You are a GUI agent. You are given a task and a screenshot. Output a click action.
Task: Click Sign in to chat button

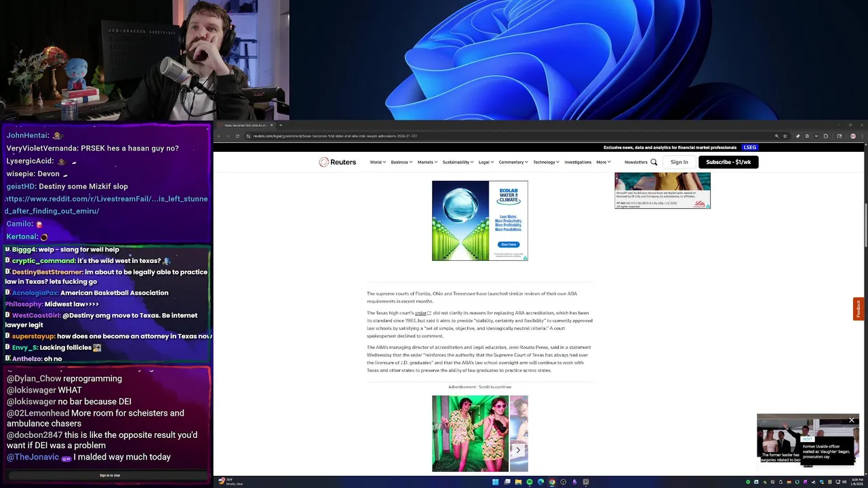click(110, 475)
